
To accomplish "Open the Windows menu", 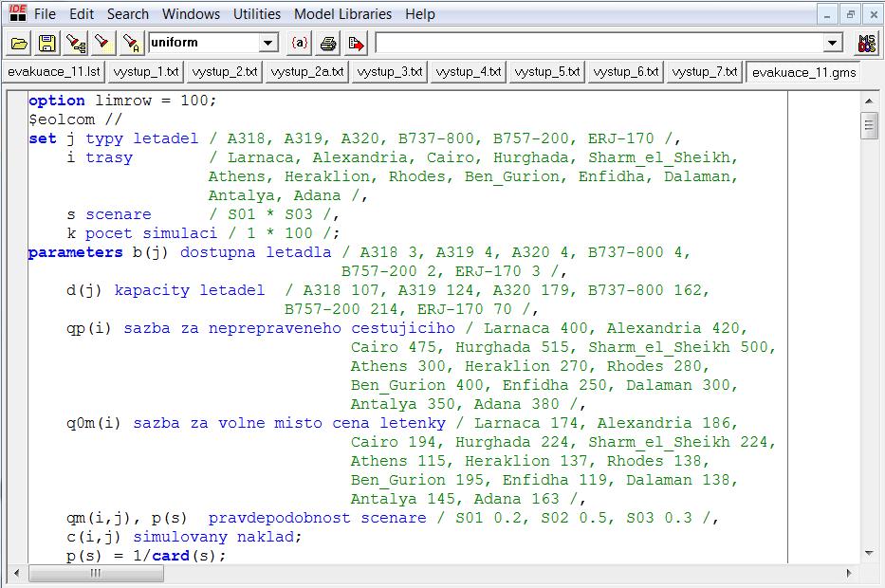I will (x=192, y=14).
